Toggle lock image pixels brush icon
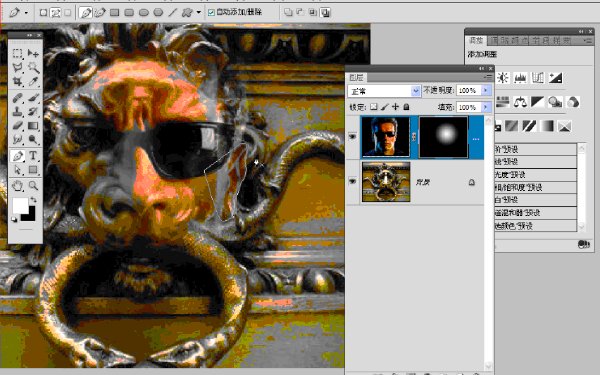 click(x=385, y=107)
